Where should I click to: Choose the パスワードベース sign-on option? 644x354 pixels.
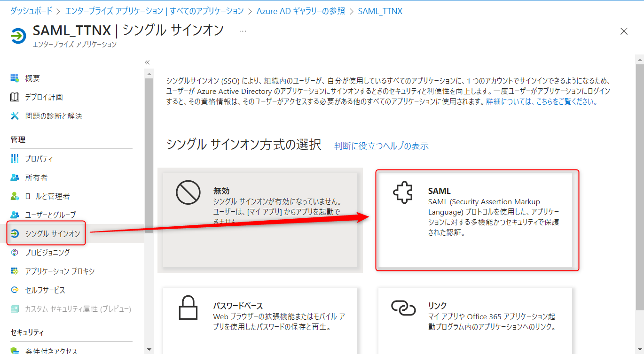[x=260, y=319]
